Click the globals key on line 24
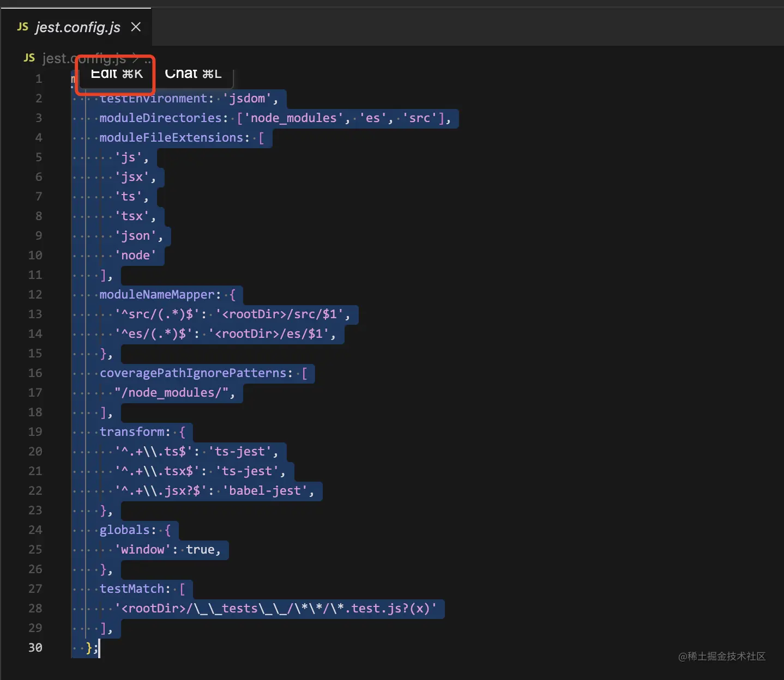Screen dimensions: 784x680 coord(125,530)
